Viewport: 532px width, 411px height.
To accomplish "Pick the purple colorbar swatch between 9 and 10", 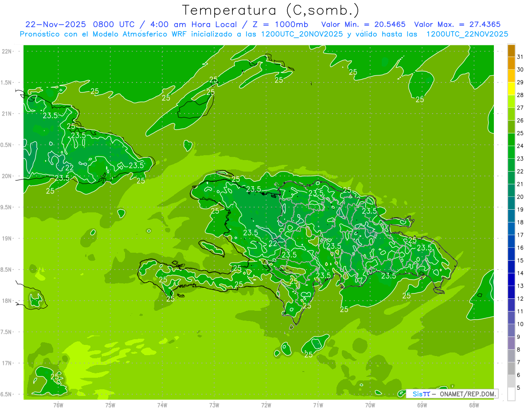I will tap(511, 330).
